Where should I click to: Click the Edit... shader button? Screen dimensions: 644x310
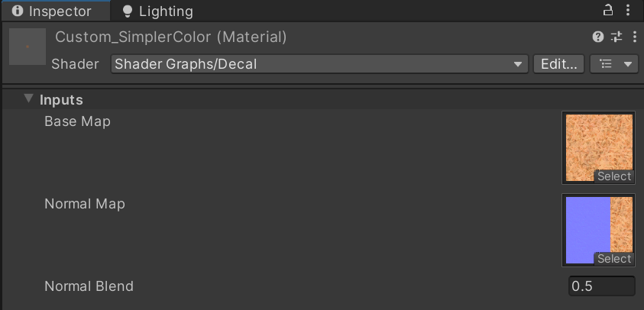pos(558,64)
